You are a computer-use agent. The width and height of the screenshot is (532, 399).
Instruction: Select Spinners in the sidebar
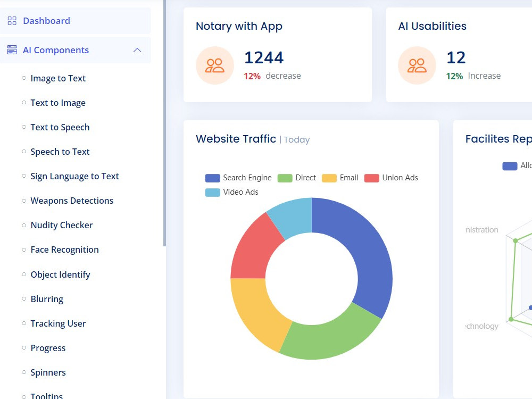[48, 372]
